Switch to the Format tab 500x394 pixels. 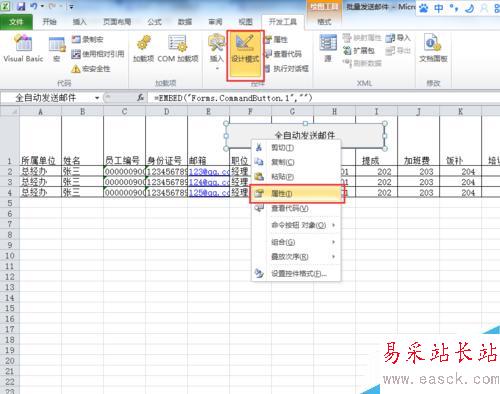point(324,22)
